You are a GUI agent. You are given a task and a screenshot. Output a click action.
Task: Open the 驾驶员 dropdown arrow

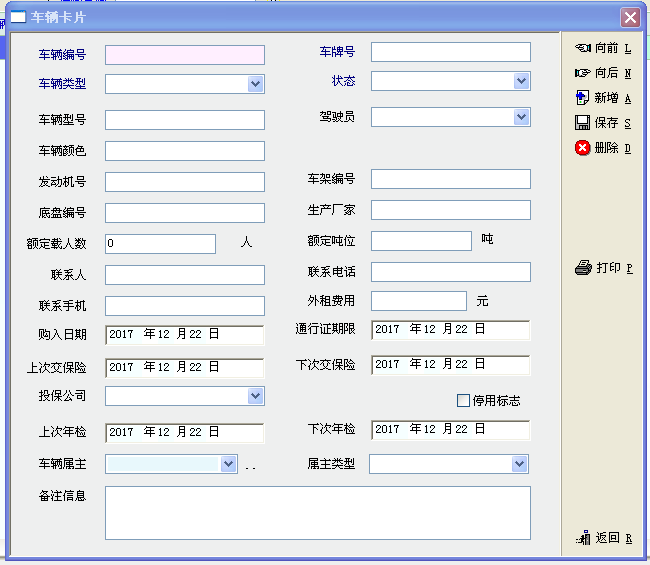tap(522, 117)
